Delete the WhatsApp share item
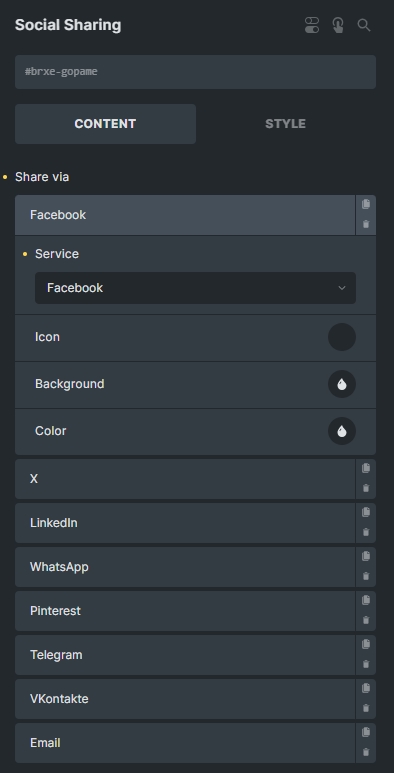This screenshot has width=394, height=773. (366, 576)
